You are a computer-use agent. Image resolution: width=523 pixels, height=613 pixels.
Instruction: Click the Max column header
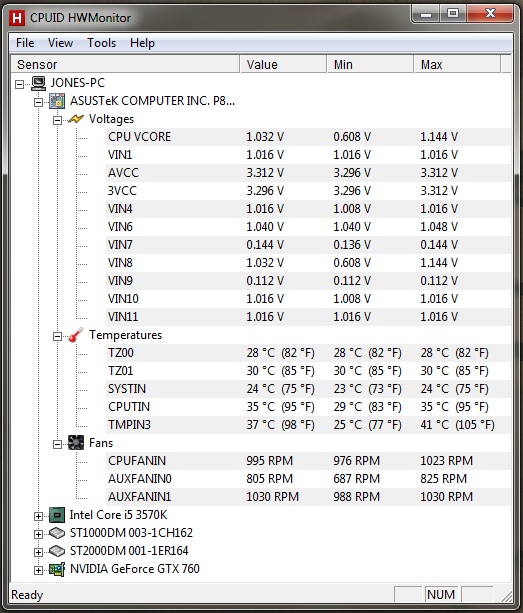(x=457, y=65)
